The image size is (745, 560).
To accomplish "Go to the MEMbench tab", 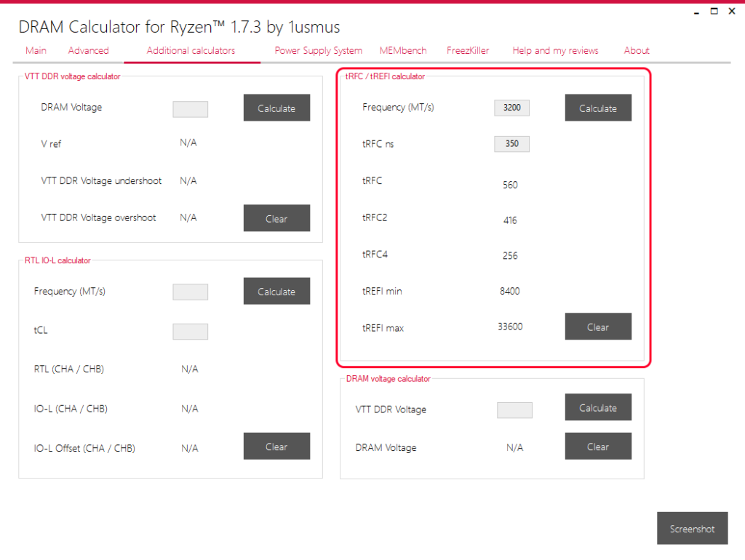I will click(403, 50).
